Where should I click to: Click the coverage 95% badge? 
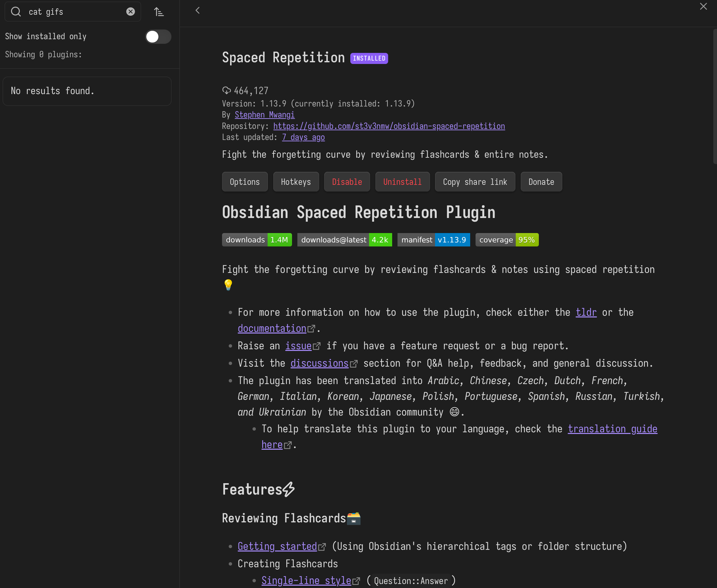coord(507,240)
